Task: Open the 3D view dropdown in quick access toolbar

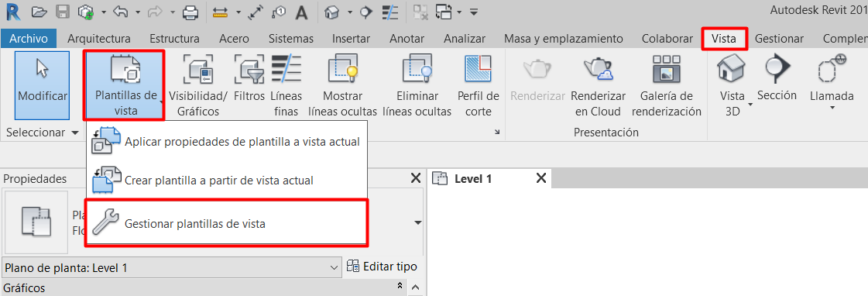Action: (x=349, y=12)
